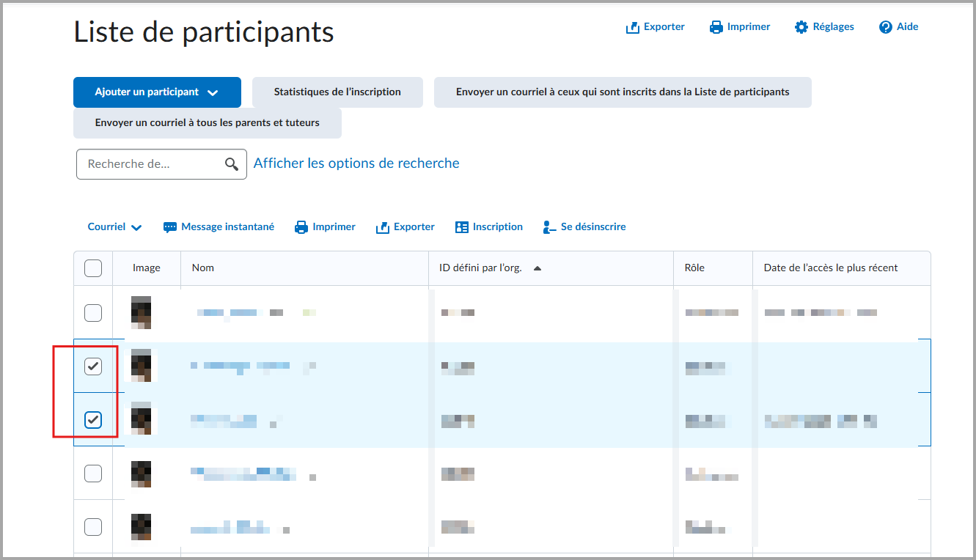Click the Exporter icon in the table action bar
The image size is (976, 560).
(383, 227)
